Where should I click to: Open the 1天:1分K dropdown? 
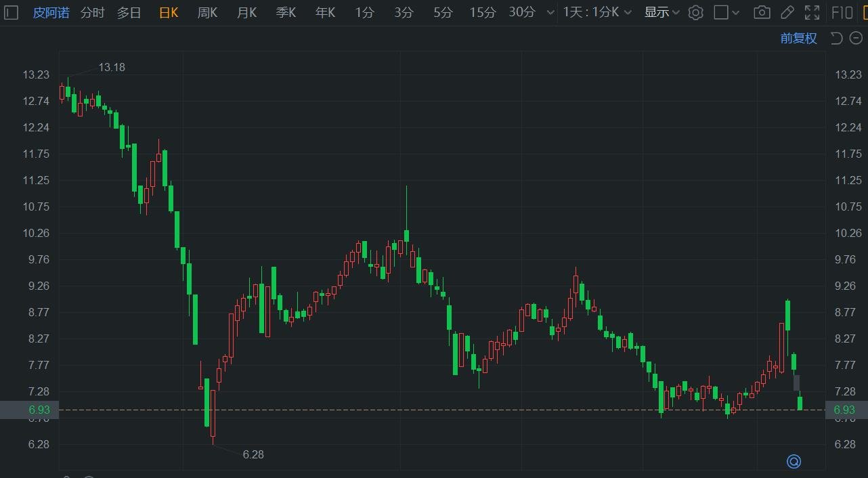click(597, 12)
